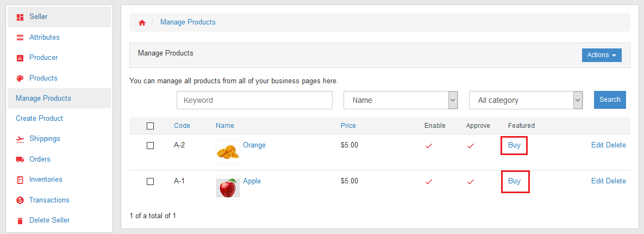Click the blue Search button

tap(610, 100)
